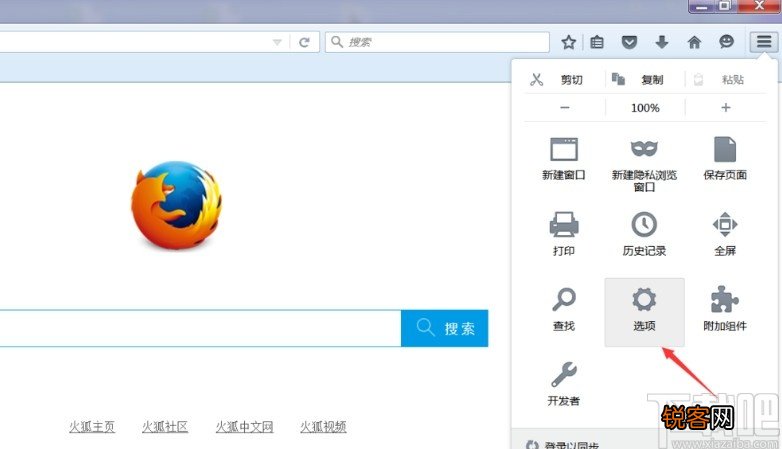Viewport: 782px width, 449px height.
Task: Click the blue 搜索 button on the page
Action: coord(444,328)
